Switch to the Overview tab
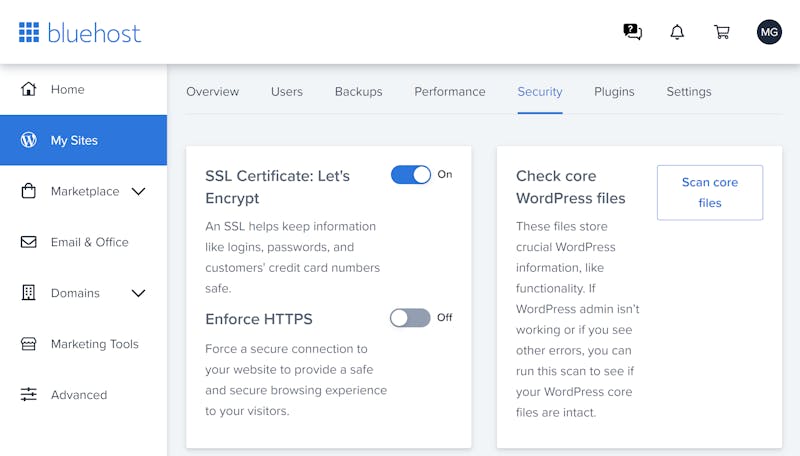 coord(212,91)
